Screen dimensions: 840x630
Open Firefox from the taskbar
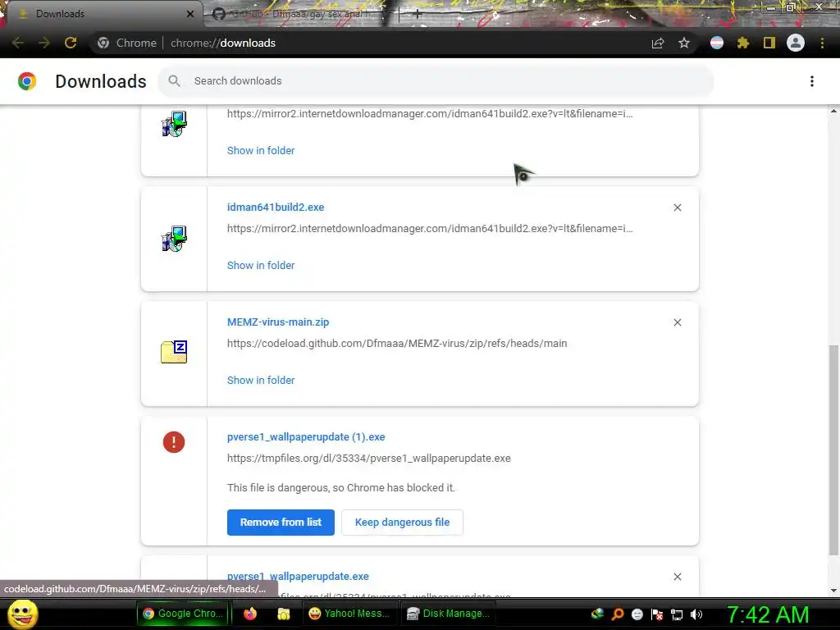click(x=250, y=614)
